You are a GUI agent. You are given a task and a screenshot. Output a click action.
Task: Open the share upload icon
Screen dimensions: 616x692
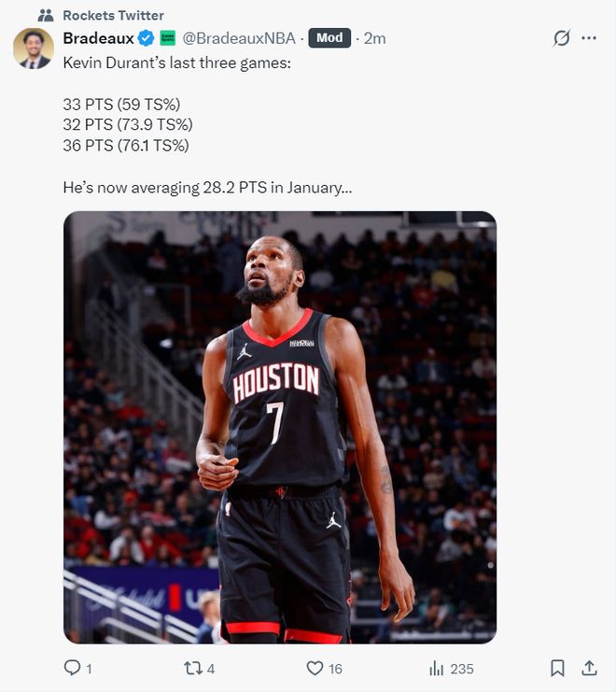(589, 668)
